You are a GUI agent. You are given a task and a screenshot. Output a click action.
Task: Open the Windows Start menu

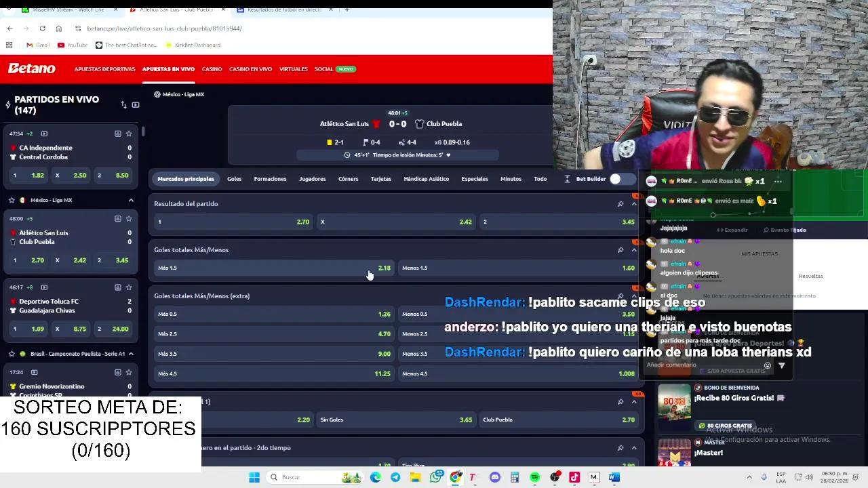pos(254,477)
